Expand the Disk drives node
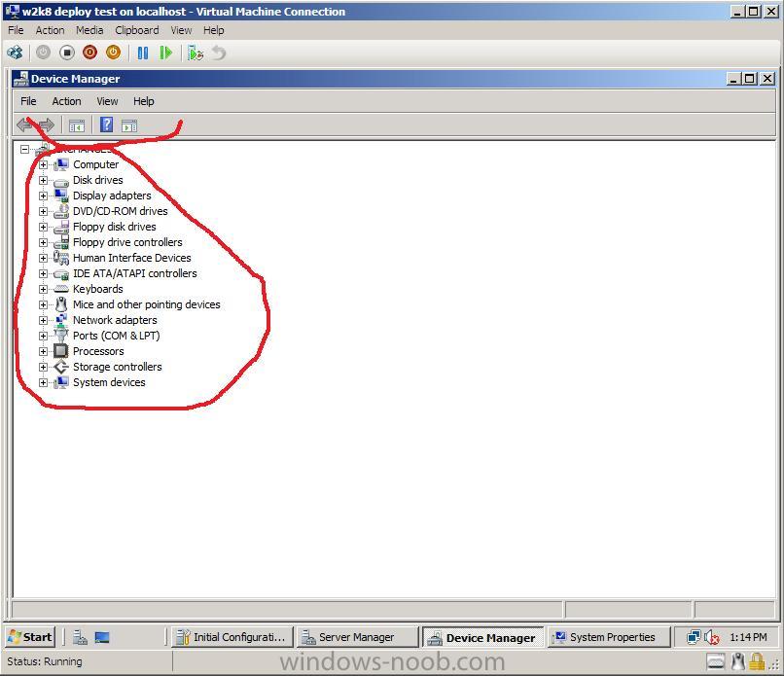This screenshot has width=784, height=676. pos(43,180)
